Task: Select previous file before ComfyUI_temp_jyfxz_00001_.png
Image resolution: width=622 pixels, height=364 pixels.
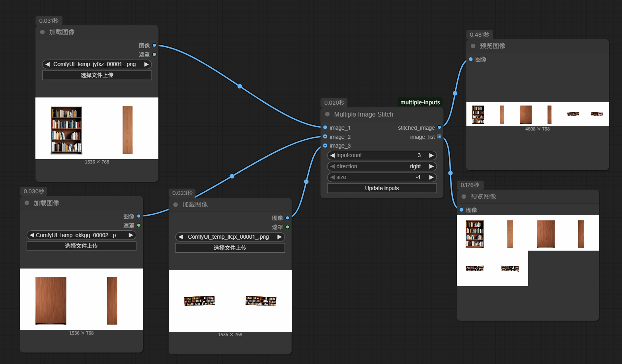Action: [47, 64]
